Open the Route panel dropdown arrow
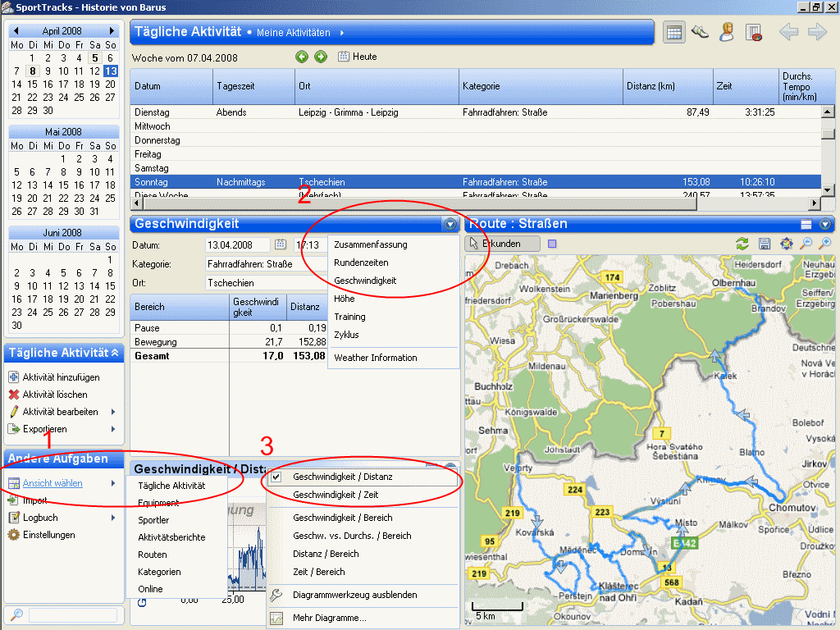 pyautogui.click(x=825, y=224)
